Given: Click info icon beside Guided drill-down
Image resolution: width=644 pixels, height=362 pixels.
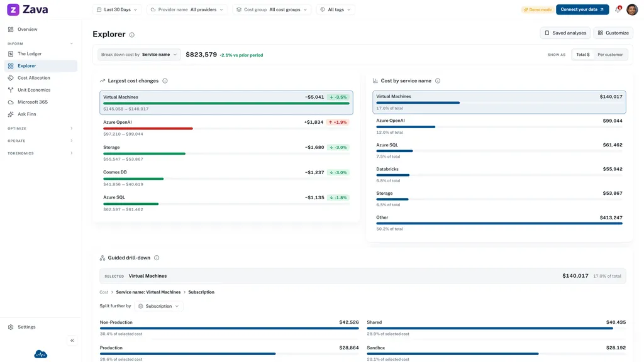Looking at the screenshot, I should point(157,258).
